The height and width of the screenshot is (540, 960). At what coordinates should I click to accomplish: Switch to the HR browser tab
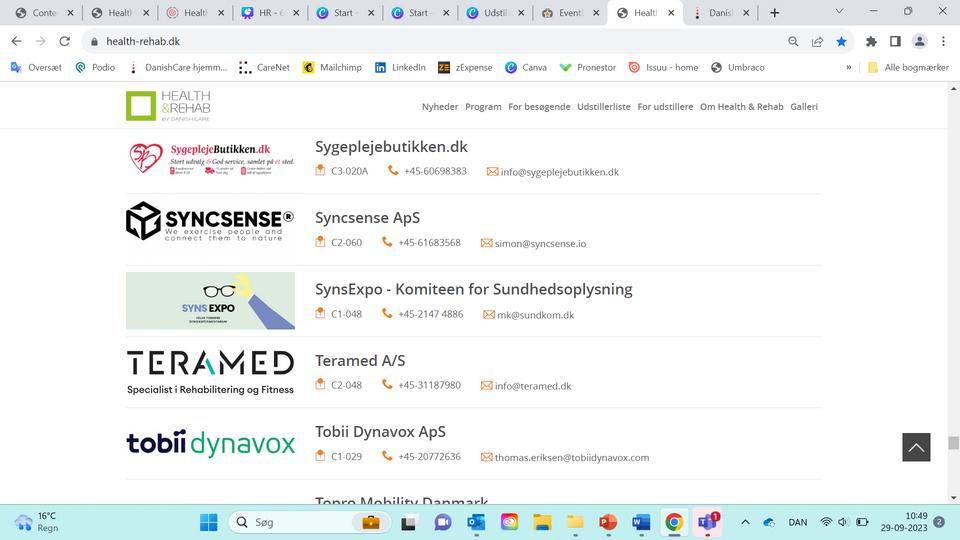click(x=268, y=13)
